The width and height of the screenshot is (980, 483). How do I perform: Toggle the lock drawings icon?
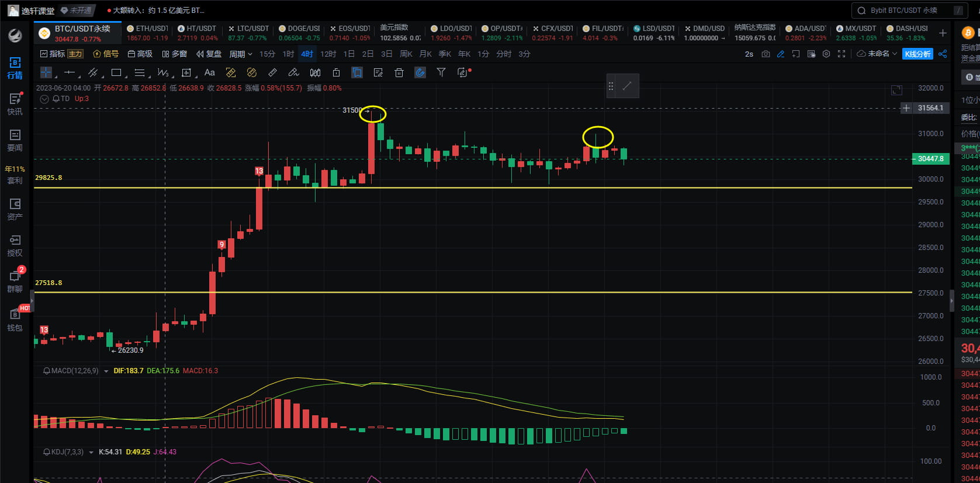click(x=336, y=72)
